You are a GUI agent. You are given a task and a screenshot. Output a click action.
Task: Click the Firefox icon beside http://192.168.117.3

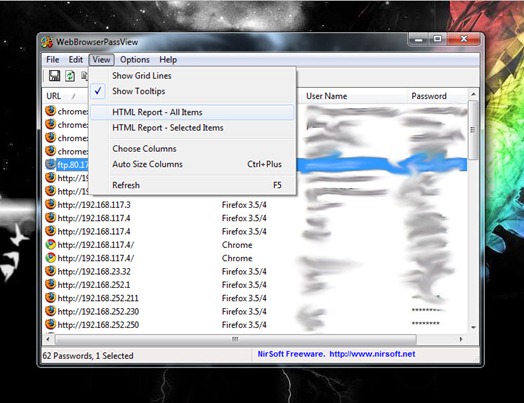tap(50, 204)
